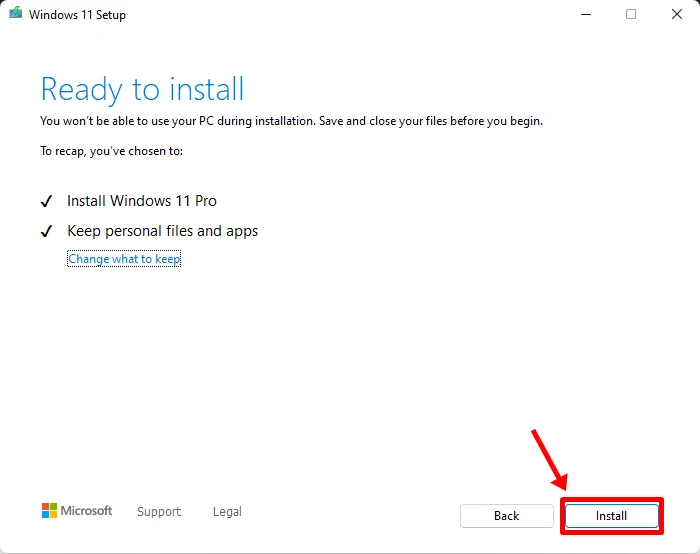The image size is (700, 554).
Task: Open the Change what to keep link
Action: (124, 259)
